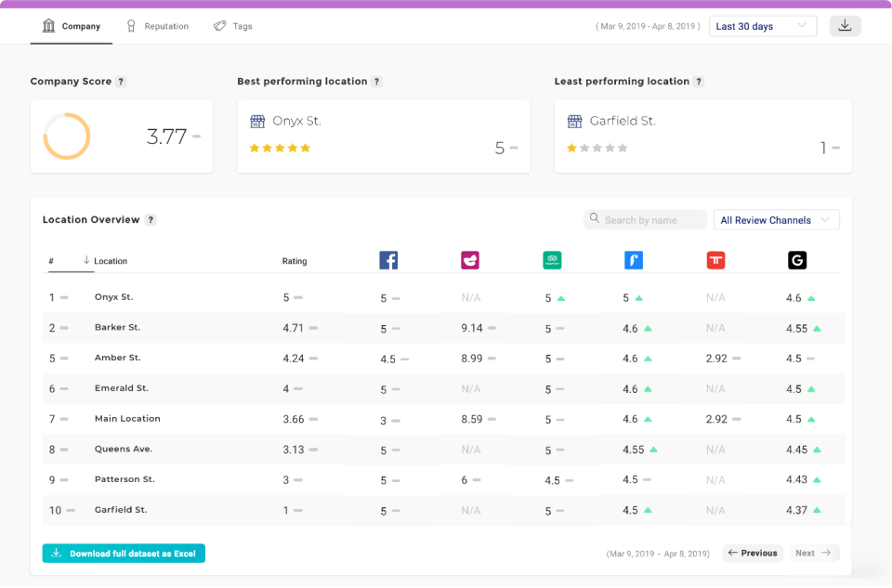The width and height of the screenshot is (892, 588).
Task: Open the Tags tab
Action: (232, 26)
